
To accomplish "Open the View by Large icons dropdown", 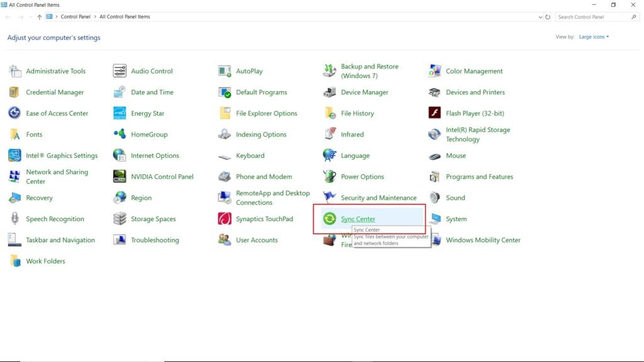I will (594, 37).
